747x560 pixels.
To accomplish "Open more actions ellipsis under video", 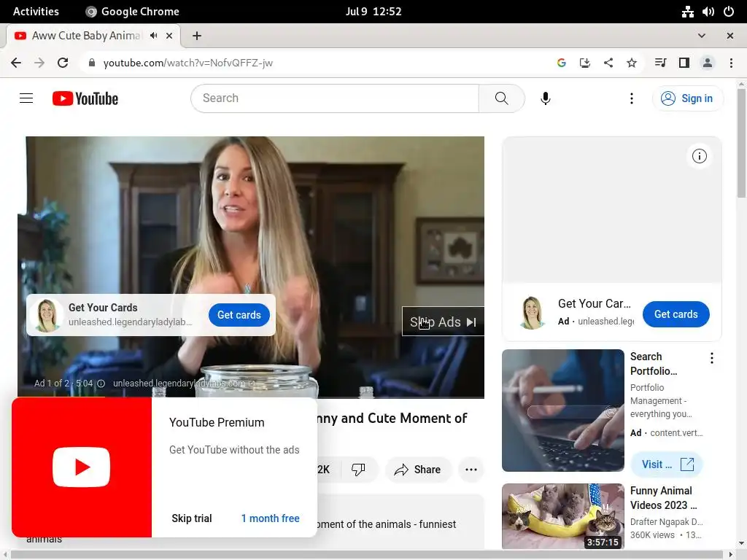I will tap(471, 470).
